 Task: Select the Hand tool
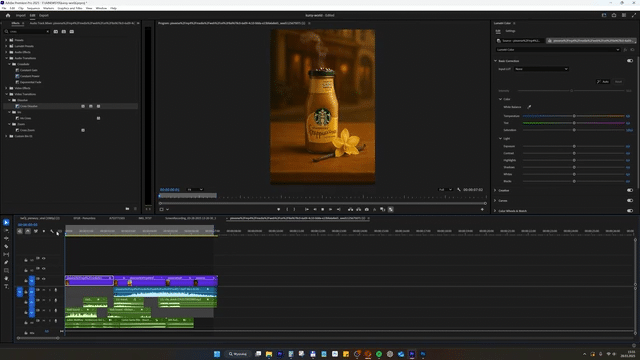point(6,278)
